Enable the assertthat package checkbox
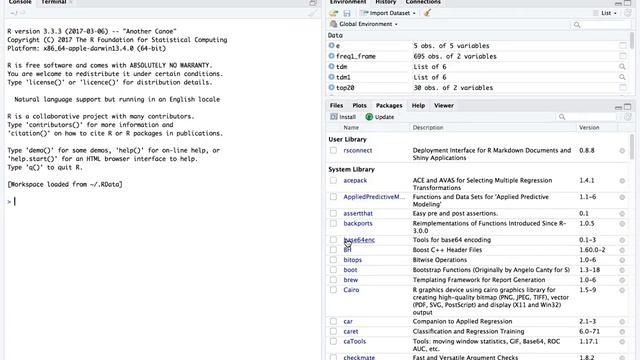640x360 pixels. (x=333, y=213)
